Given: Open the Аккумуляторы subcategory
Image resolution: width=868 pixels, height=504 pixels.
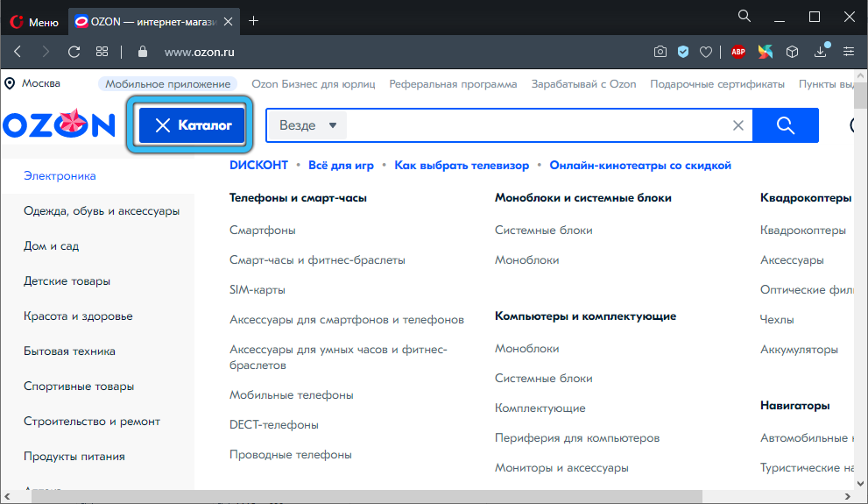Looking at the screenshot, I should click(799, 350).
